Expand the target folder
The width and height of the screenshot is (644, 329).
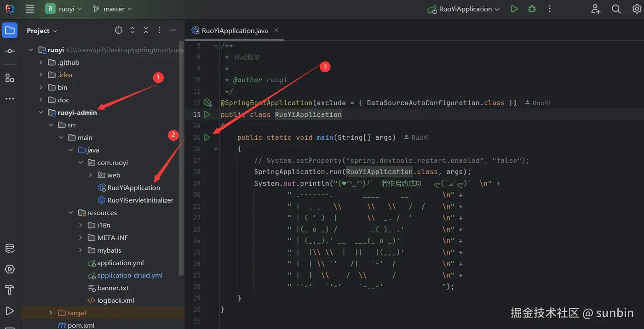(x=51, y=313)
